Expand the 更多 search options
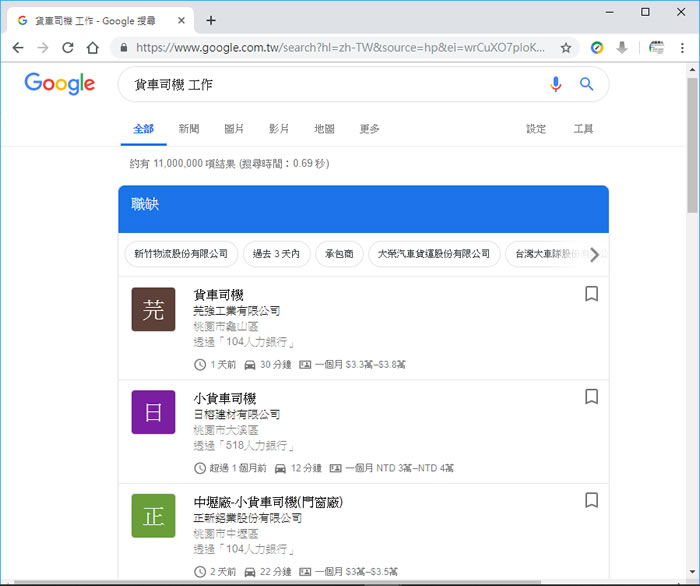The width and height of the screenshot is (700, 586). click(370, 129)
